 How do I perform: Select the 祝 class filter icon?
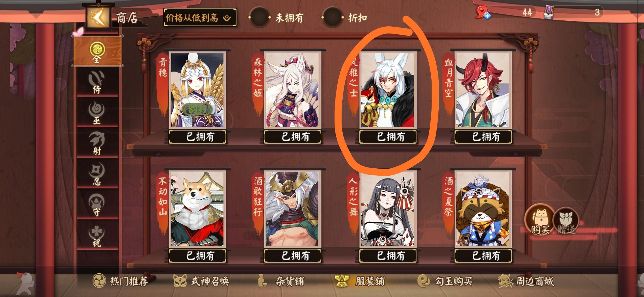[97, 236]
